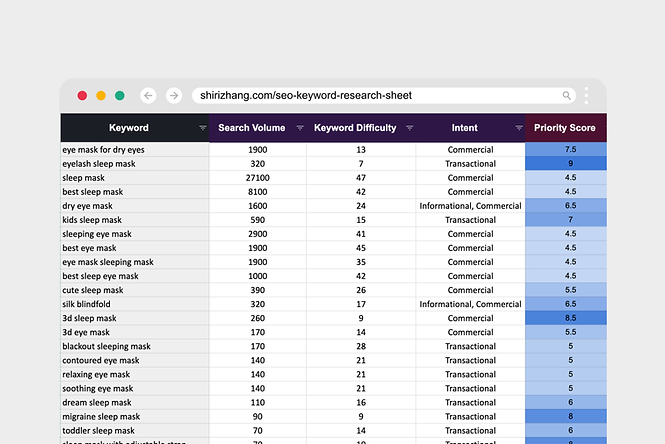
Task: Click priority score 9 cell
Action: tap(566, 163)
